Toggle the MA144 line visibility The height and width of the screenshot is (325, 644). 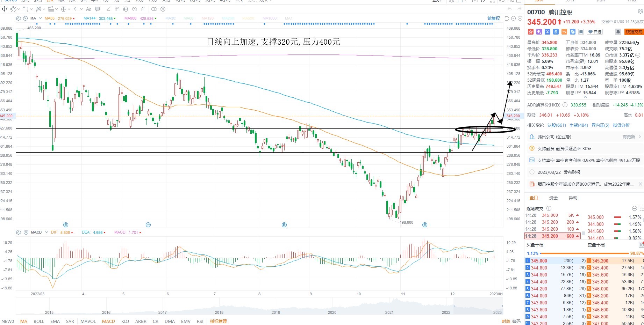100,19
